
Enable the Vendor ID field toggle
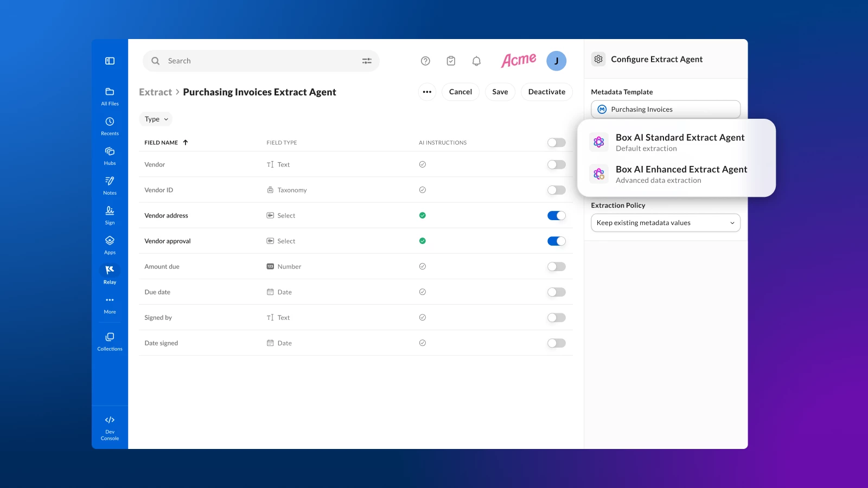tap(557, 190)
